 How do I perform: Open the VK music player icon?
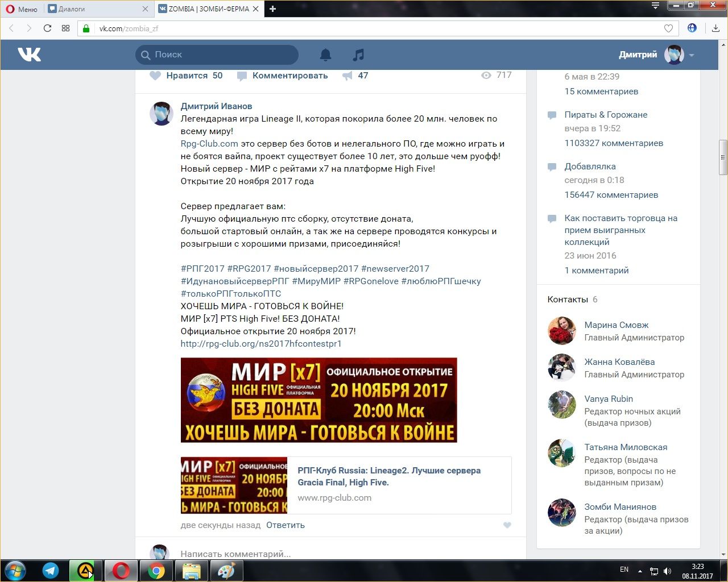[358, 55]
